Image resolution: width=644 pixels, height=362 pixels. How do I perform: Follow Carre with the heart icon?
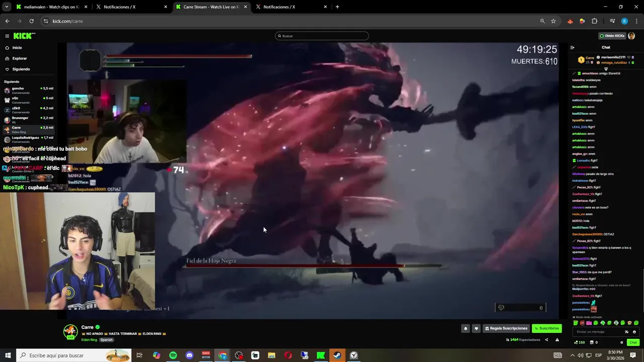(476, 328)
